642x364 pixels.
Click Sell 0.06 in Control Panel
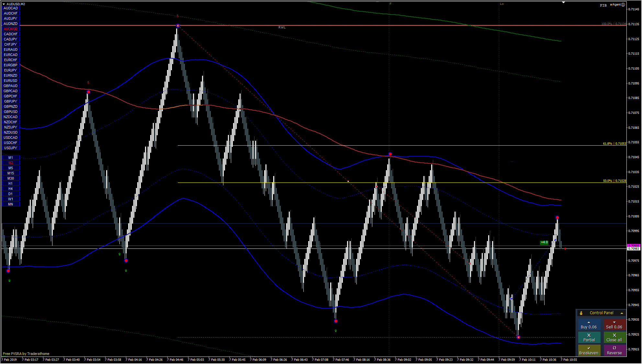pyautogui.click(x=614, y=325)
